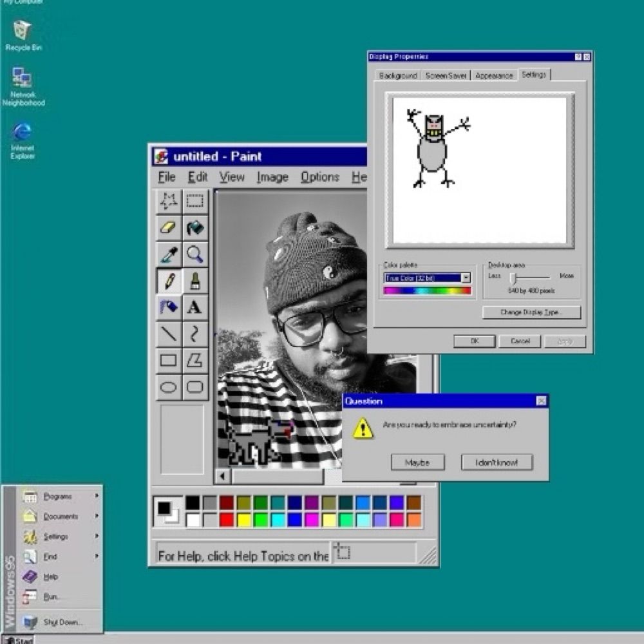Image resolution: width=644 pixels, height=644 pixels.
Task: Switch to the Screen Saver tab
Action: coord(446,75)
